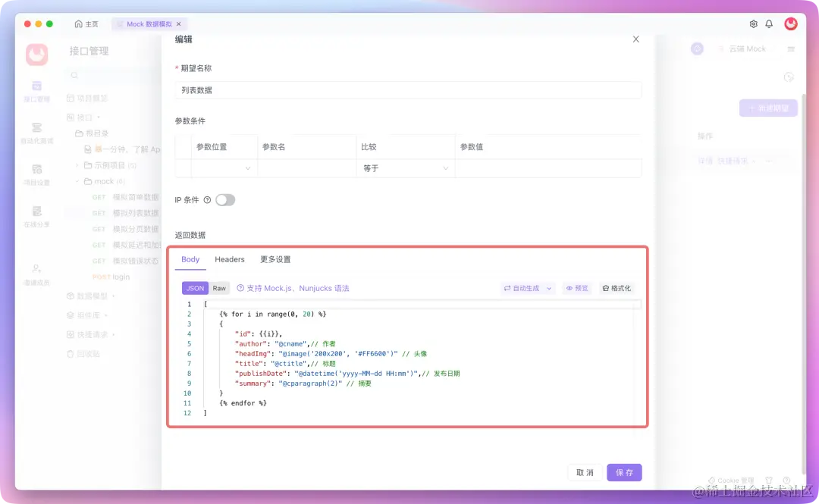Click the history clock icon at right
The height and width of the screenshot is (504, 819).
(789, 77)
